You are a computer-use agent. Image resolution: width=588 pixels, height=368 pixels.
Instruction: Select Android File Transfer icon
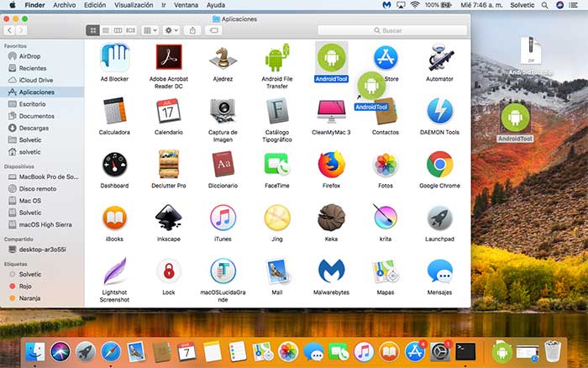[x=277, y=57]
